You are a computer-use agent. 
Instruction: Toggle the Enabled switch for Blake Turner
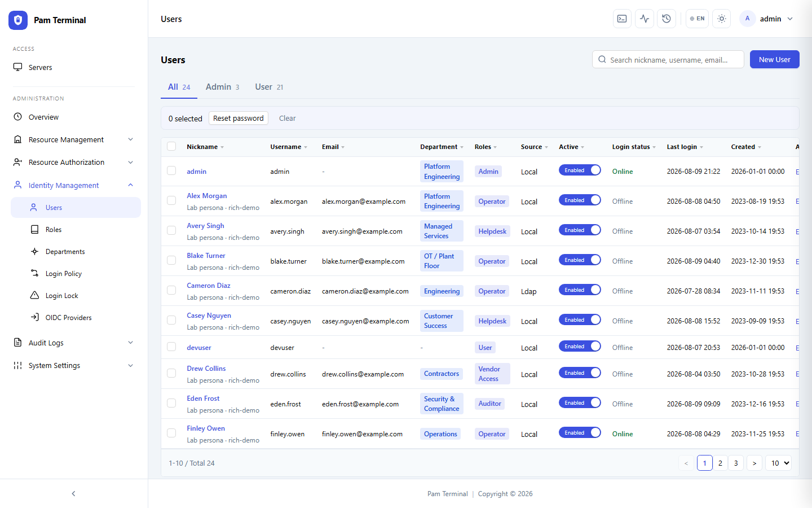click(x=580, y=260)
